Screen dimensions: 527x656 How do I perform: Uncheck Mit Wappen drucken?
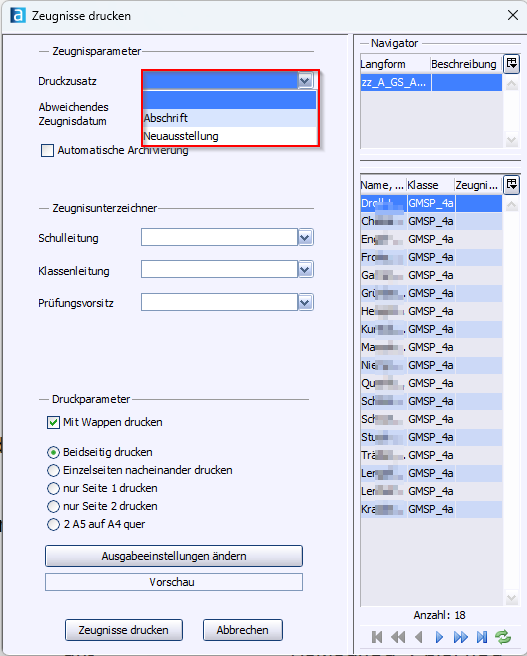coord(54,423)
